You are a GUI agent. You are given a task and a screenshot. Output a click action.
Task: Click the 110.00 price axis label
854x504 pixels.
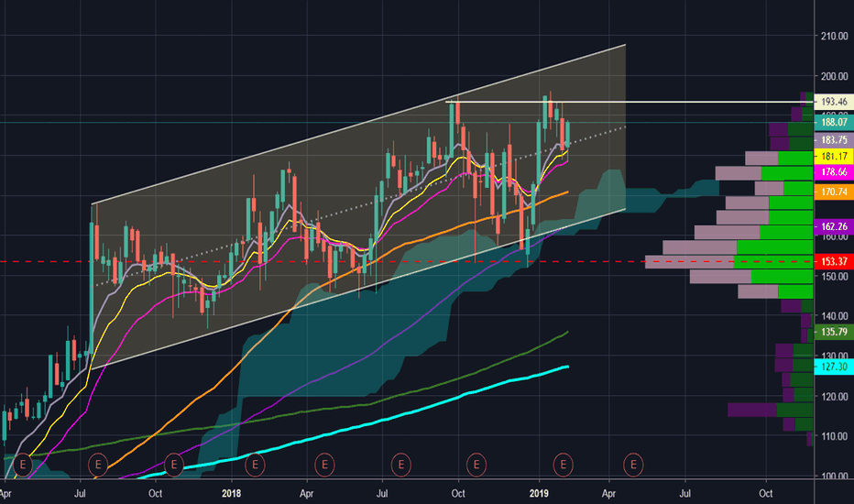835,436
